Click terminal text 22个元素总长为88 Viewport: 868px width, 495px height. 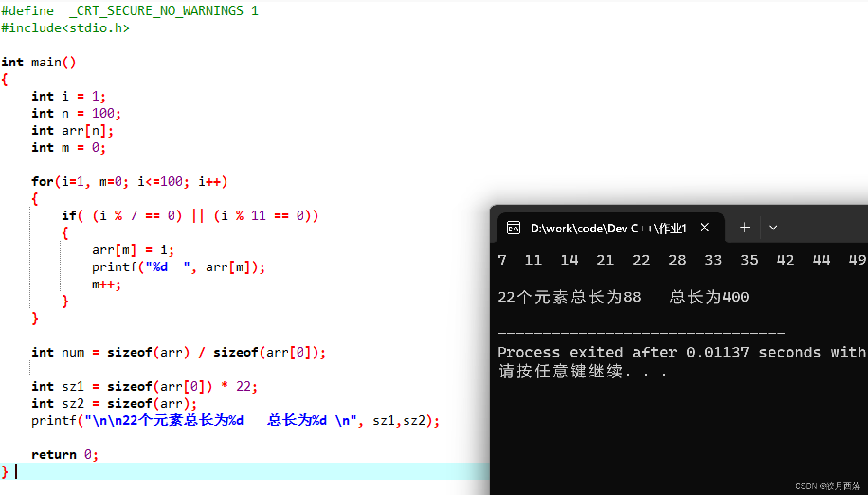(x=569, y=297)
